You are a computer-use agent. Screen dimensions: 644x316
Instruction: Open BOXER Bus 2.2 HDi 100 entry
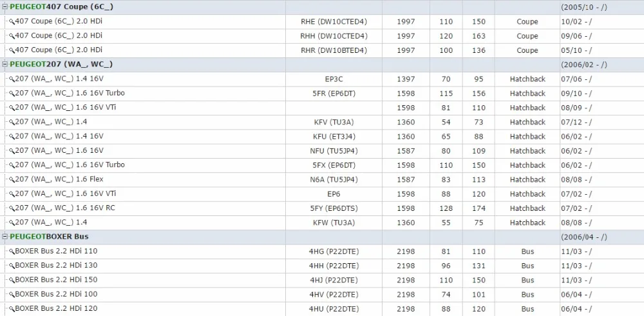[56, 294]
